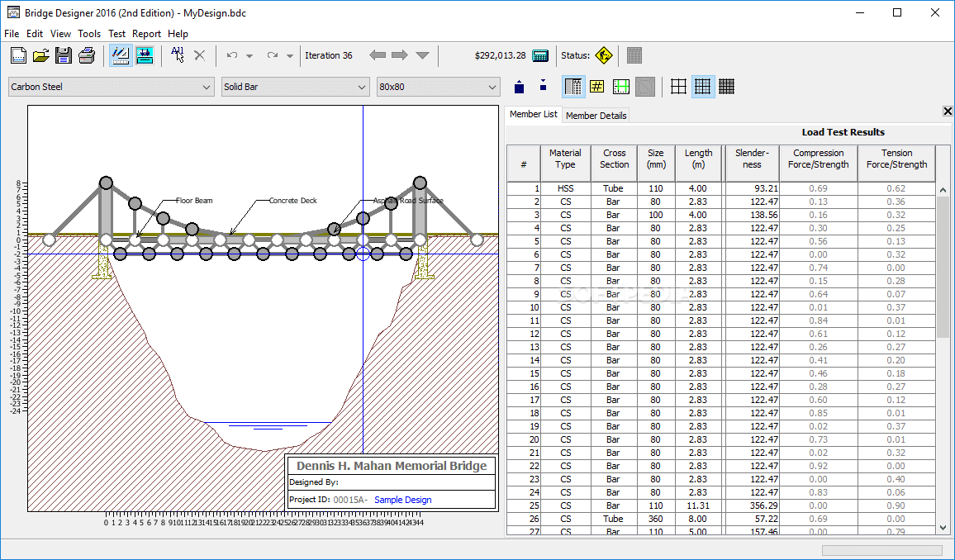This screenshot has height=560, width=955.
Task: Redo the last undone action
Action: point(273,55)
